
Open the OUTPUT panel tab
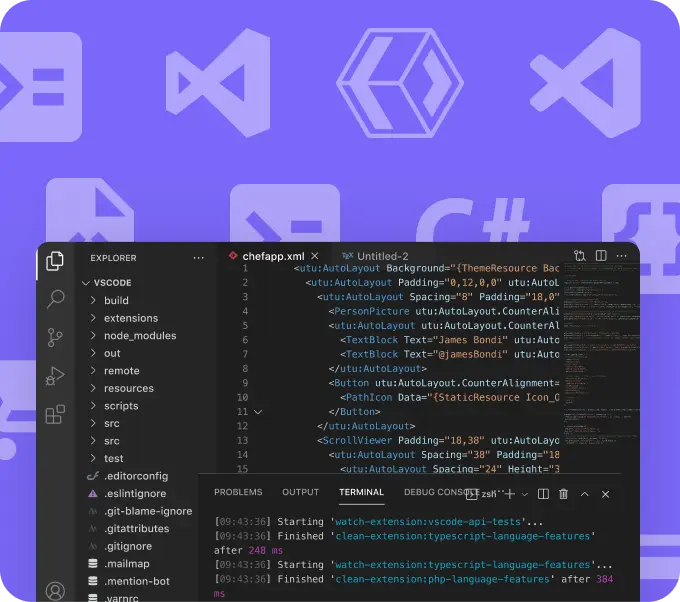301,492
